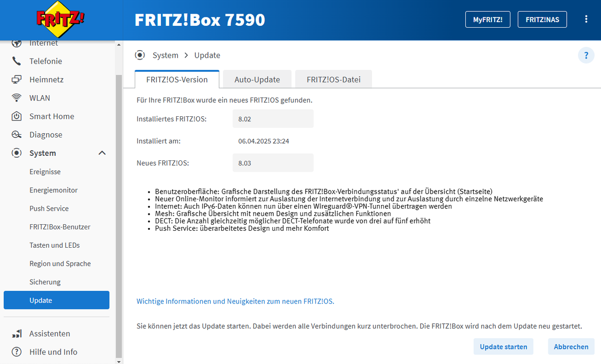Click the Installiertes FRITZ!OS version field
This screenshot has width=601, height=364.
[x=273, y=119]
